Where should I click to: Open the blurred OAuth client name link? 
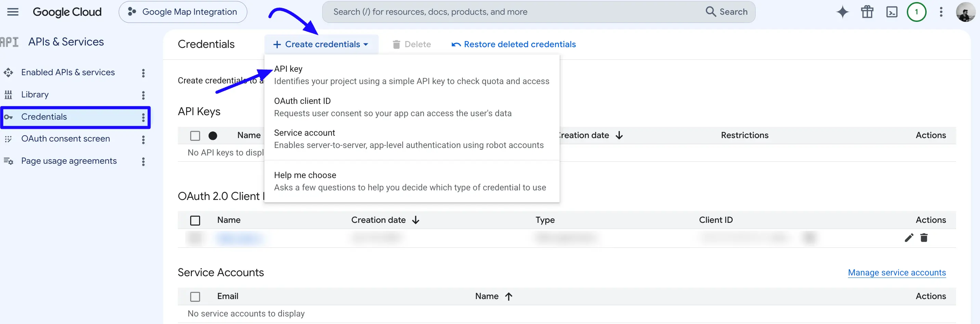[x=240, y=238]
